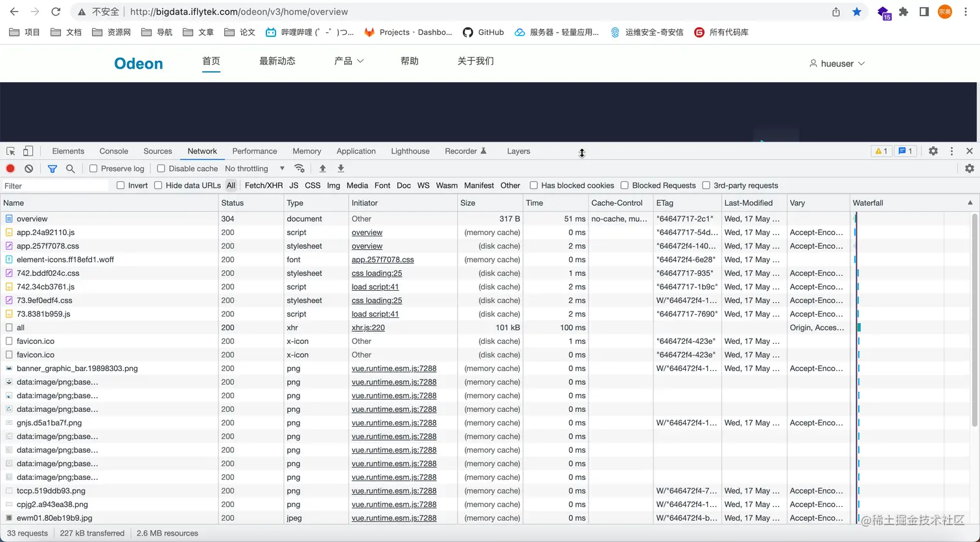
Task: Activate the DevTools inspect element picker
Action: [x=10, y=151]
